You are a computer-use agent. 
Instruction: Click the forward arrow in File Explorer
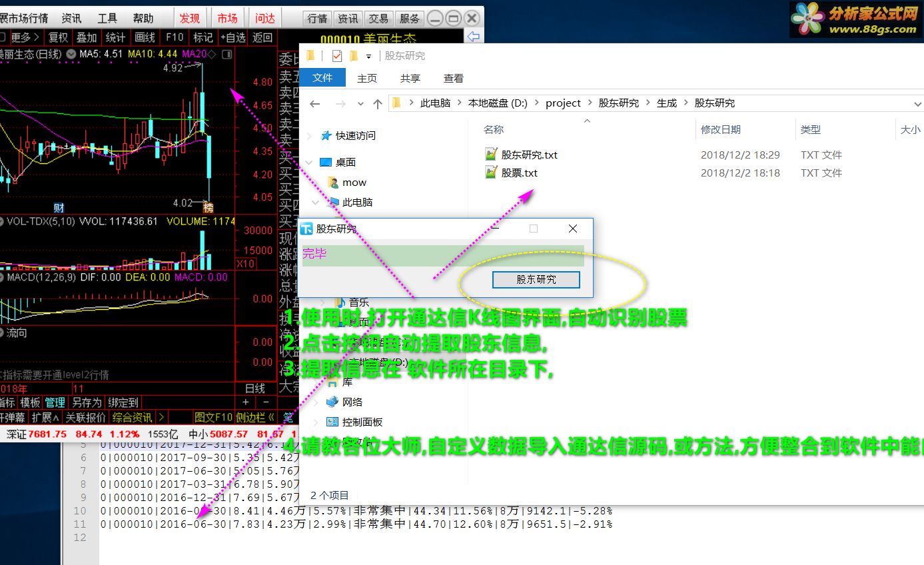(340, 103)
